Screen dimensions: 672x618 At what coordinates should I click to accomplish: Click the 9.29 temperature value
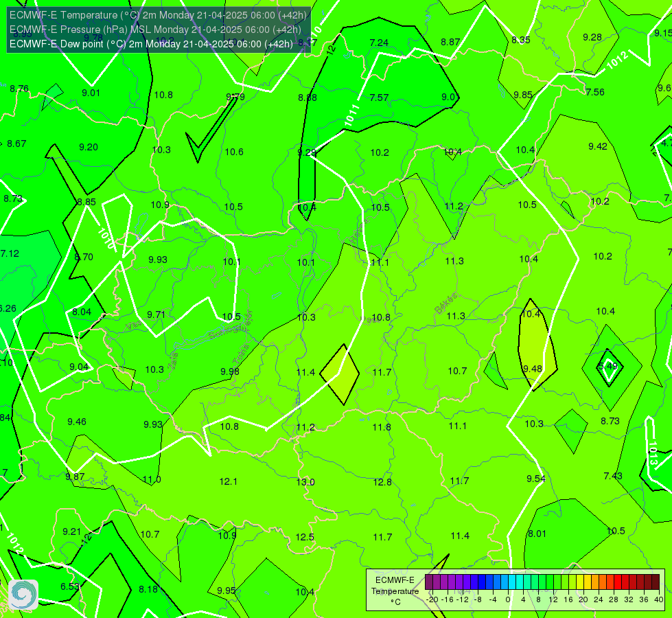point(307,152)
